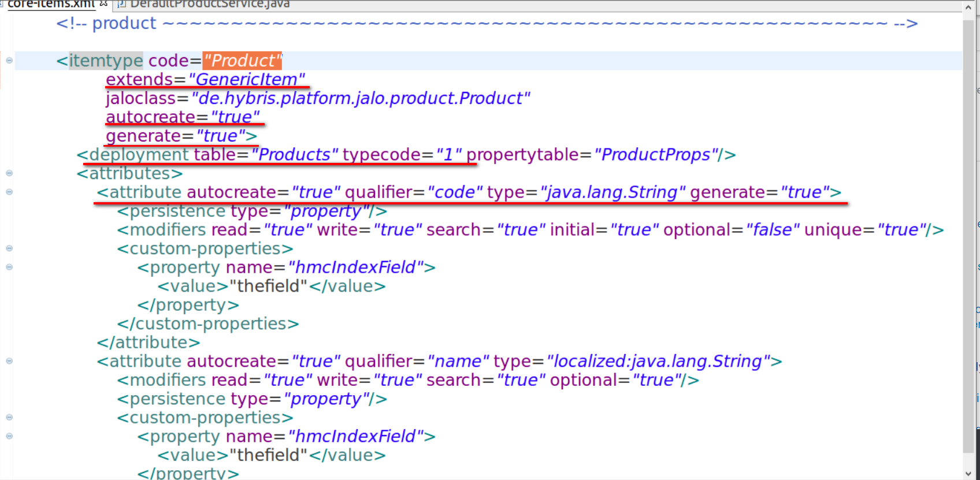Click the itemtype autocreate="true" line

pyautogui.click(x=183, y=117)
